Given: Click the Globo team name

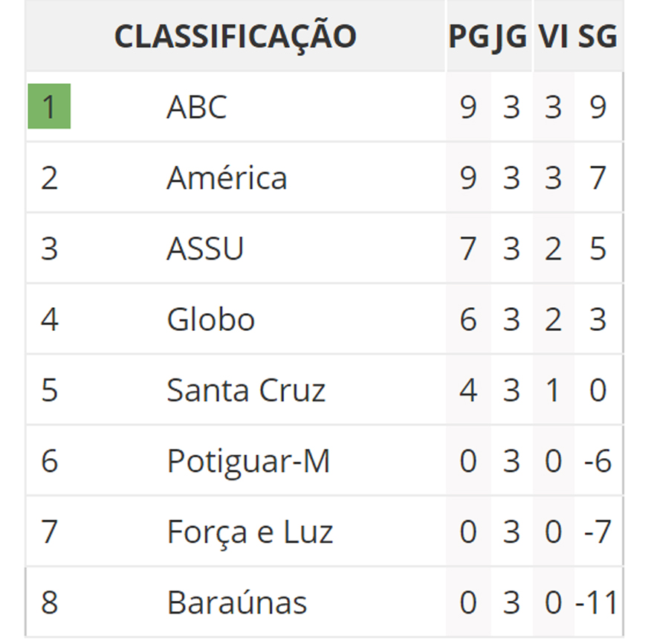Looking at the screenshot, I should (x=211, y=319).
